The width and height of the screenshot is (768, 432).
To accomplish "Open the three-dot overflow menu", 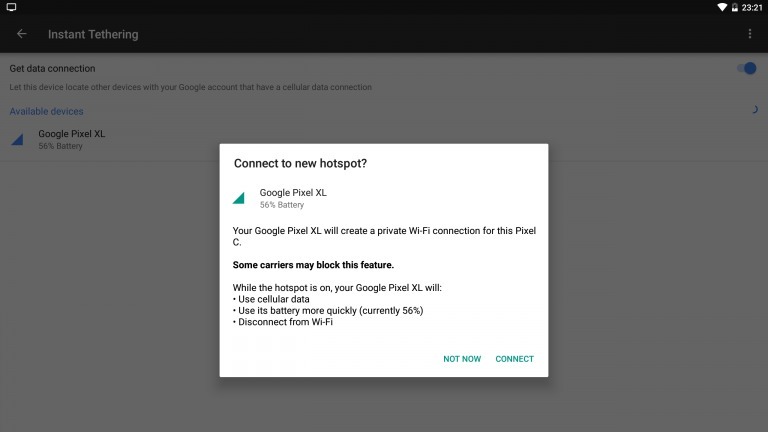I will point(750,34).
